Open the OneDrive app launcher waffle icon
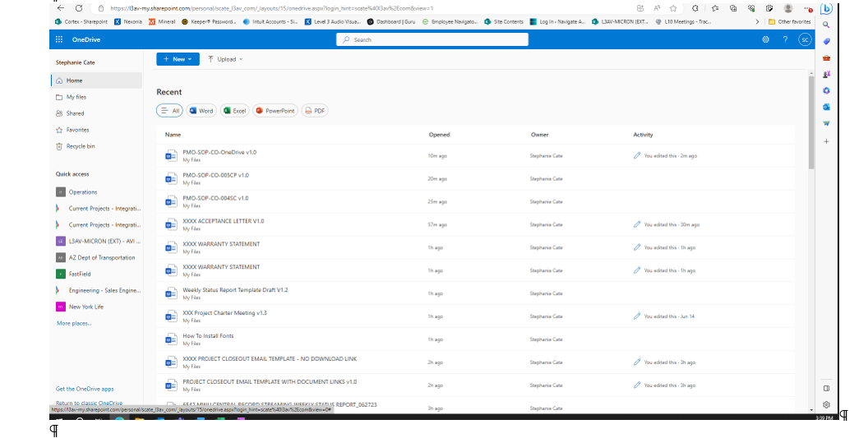Image resolution: width=868 pixels, height=438 pixels. [59, 40]
